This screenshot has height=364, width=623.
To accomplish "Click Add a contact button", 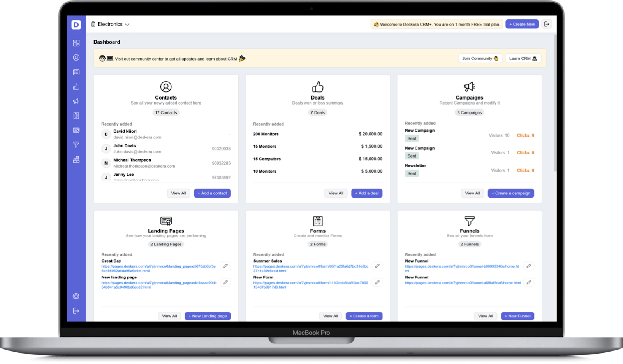I will 212,193.
